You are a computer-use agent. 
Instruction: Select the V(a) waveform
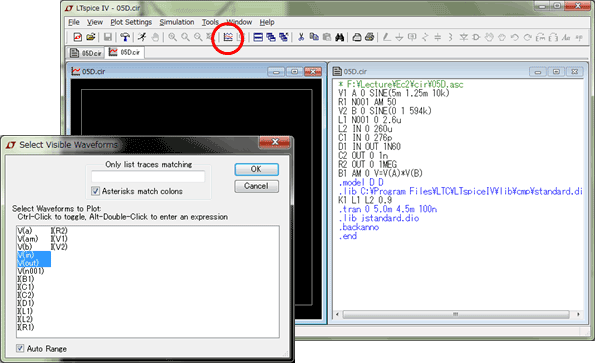(x=25, y=231)
